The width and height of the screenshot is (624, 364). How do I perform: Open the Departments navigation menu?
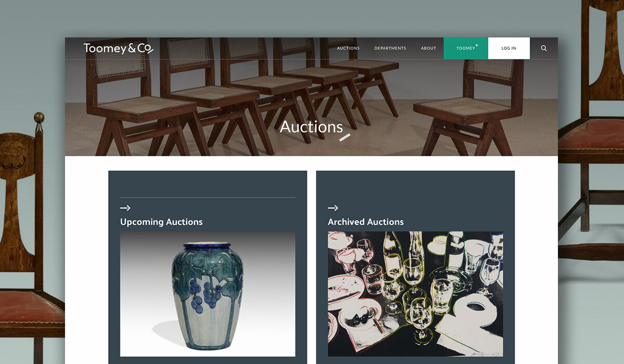coord(390,48)
